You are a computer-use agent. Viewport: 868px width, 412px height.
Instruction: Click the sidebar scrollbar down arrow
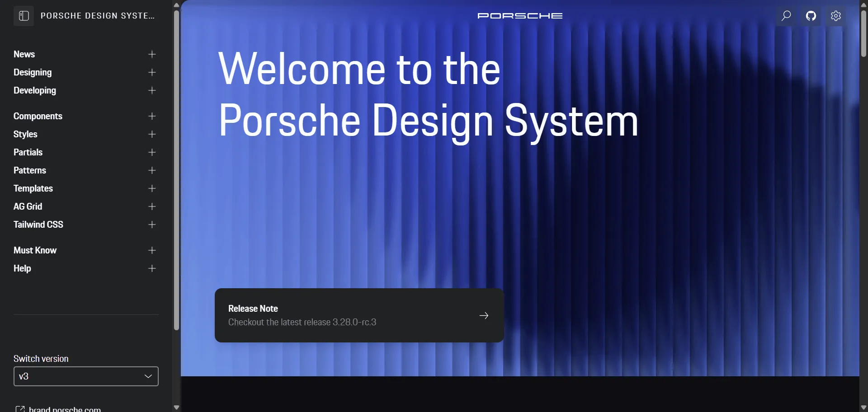176,407
